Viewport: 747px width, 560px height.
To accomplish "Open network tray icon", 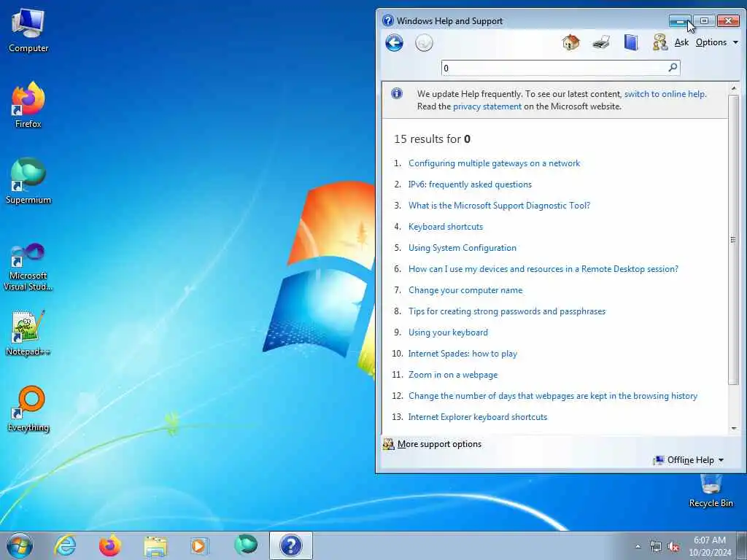I will [656, 547].
